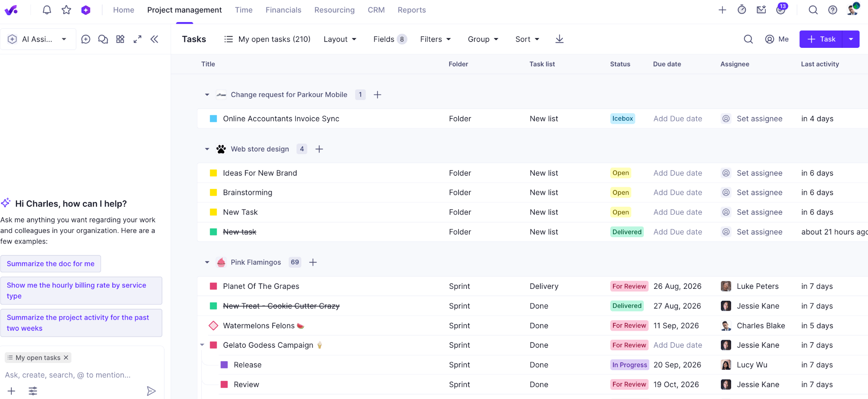Open My open tasks (210) view

(x=267, y=39)
